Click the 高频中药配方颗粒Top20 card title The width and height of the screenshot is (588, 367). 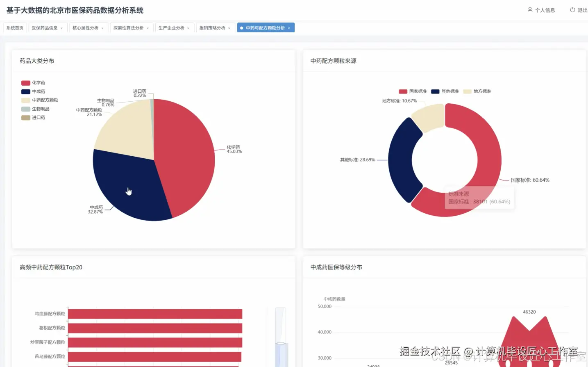coord(51,267)
